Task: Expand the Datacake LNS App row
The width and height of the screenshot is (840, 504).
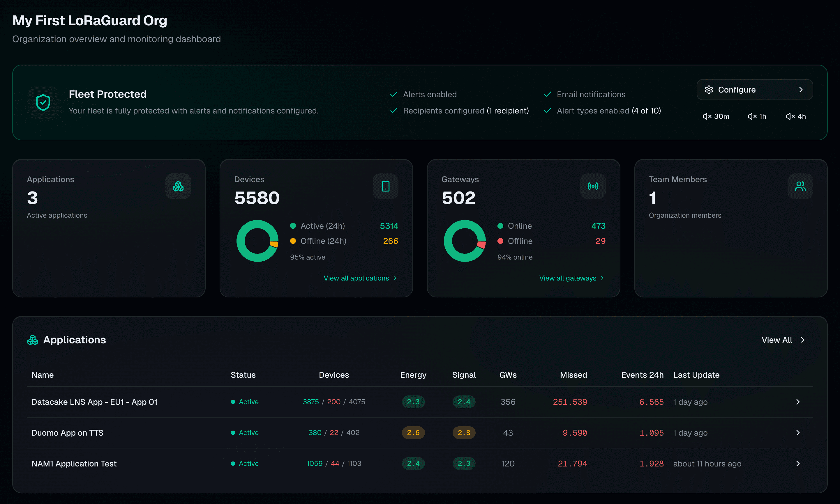Action: coord(798,402)
